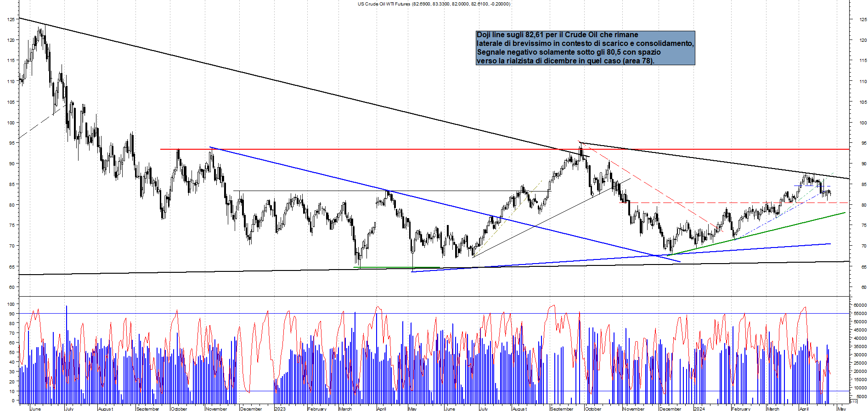Select the 75 label on right price axis
The width and height of the screenshot is (868, 411).
[x=864, y=225]
